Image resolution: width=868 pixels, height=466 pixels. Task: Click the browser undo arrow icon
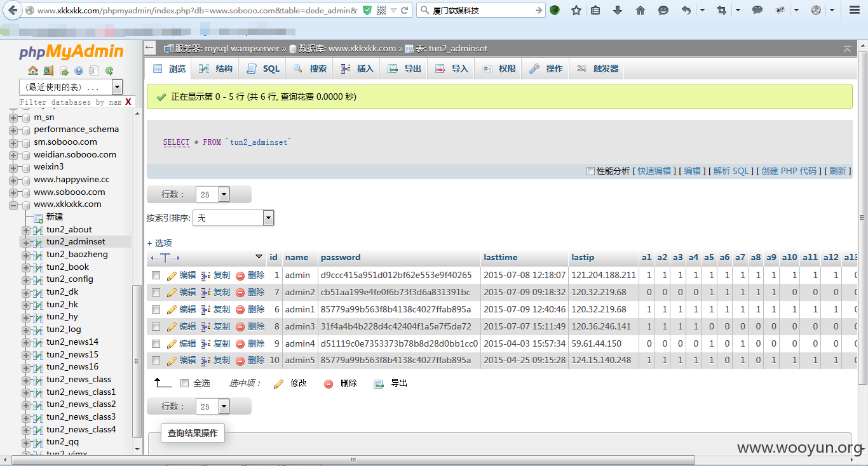point(686,10)
